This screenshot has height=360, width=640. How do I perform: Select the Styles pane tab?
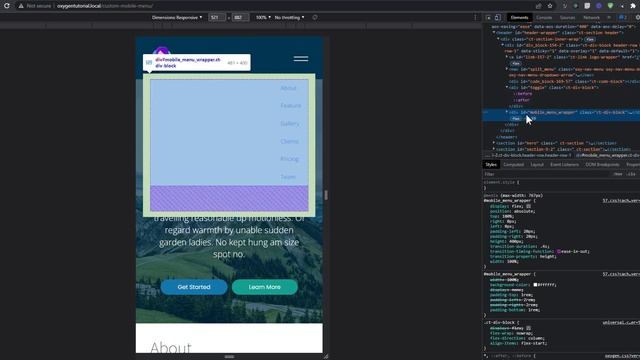pyautogui.click(x=491, y=164)
